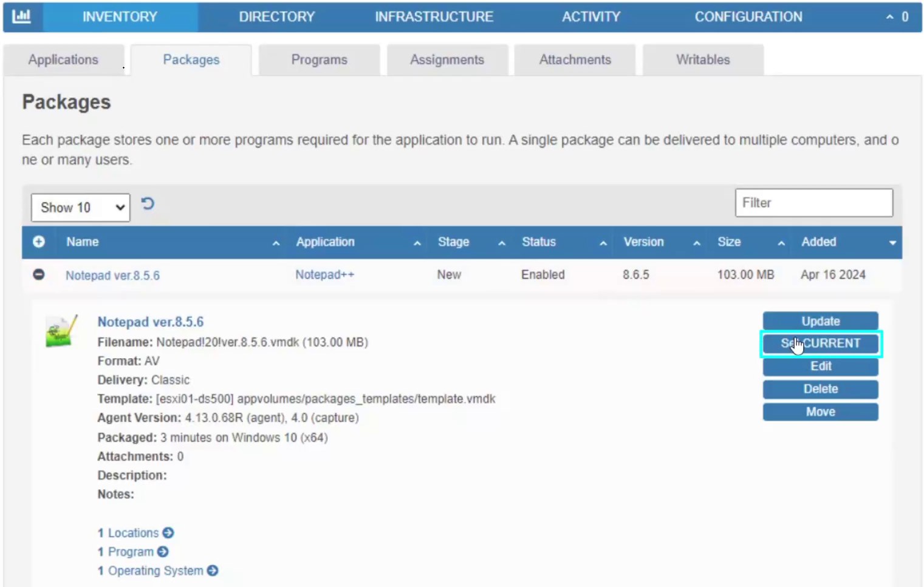Open the CONFIGURATION menu
Viewport: 924px width, 587px height.
click(x=748, y=16)
